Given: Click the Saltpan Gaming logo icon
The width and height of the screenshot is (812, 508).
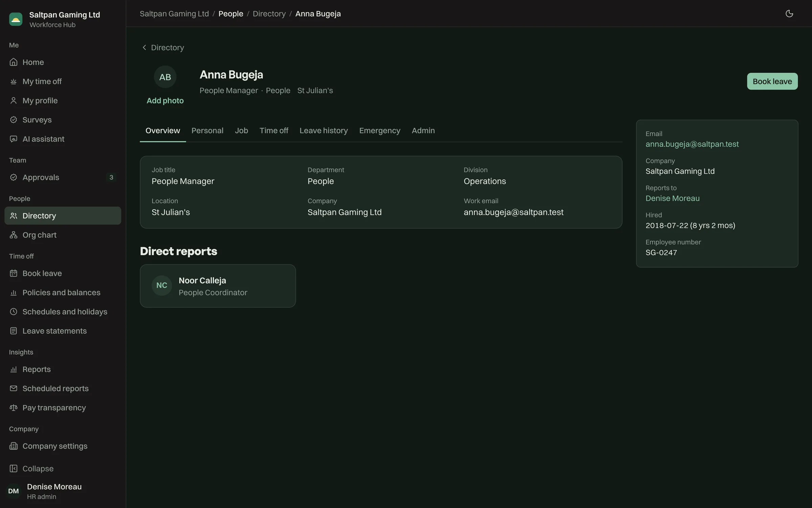Looking at the screenshot, I should click(x=16, y=19).
